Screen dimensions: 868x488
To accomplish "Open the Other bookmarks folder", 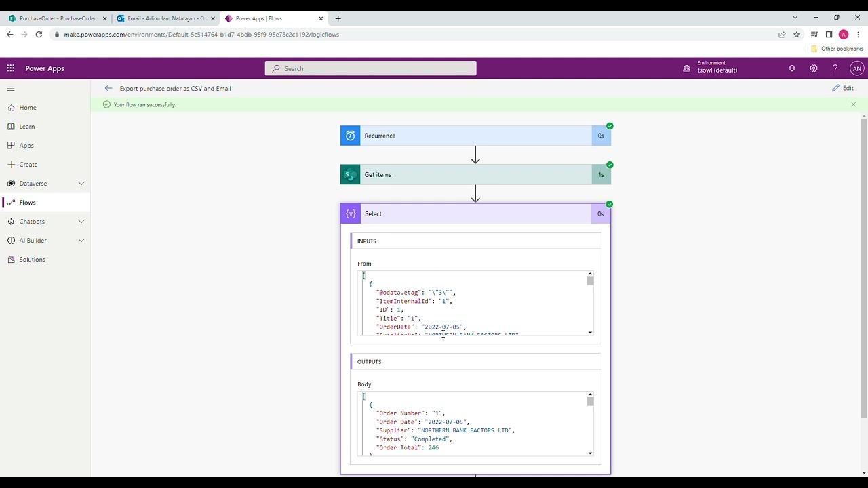I will point(837,49).
